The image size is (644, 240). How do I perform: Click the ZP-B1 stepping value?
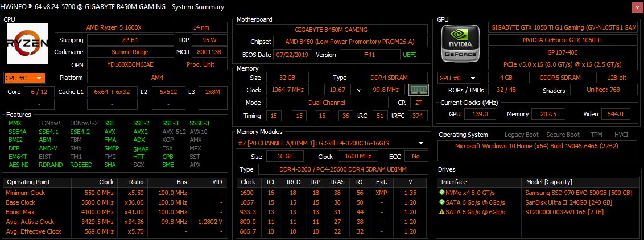(130, 40)
